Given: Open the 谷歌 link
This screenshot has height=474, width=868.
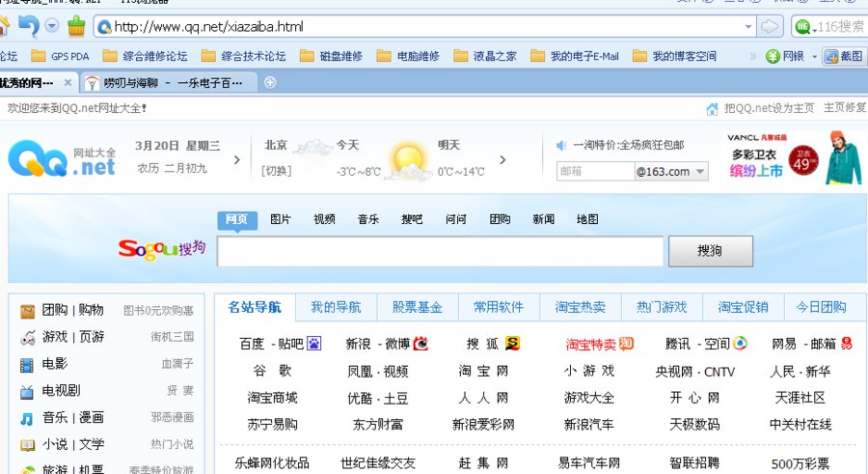Looking at the screenshot, I should (272, 371).
